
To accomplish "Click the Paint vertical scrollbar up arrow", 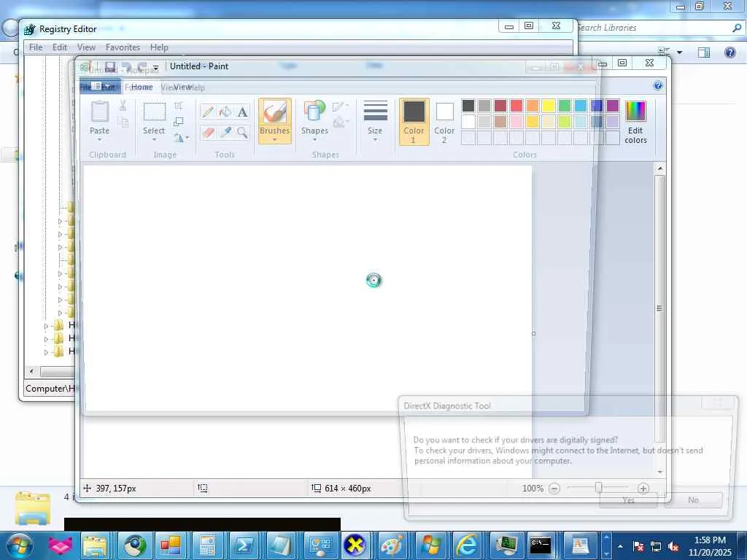I will tap(659, 168).
